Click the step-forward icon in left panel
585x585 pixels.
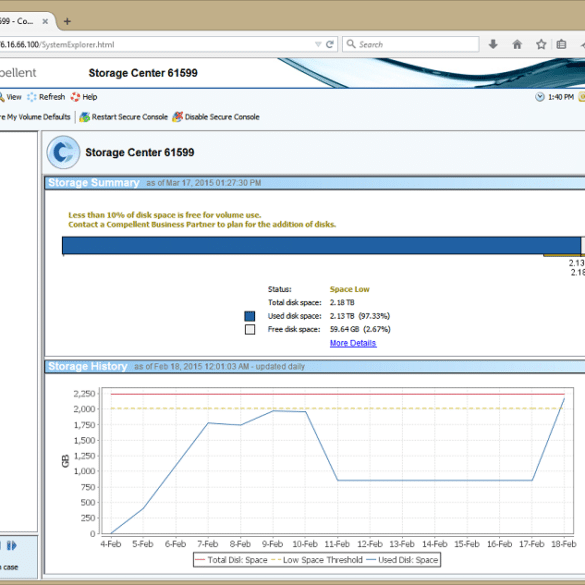tap(12, 546)
